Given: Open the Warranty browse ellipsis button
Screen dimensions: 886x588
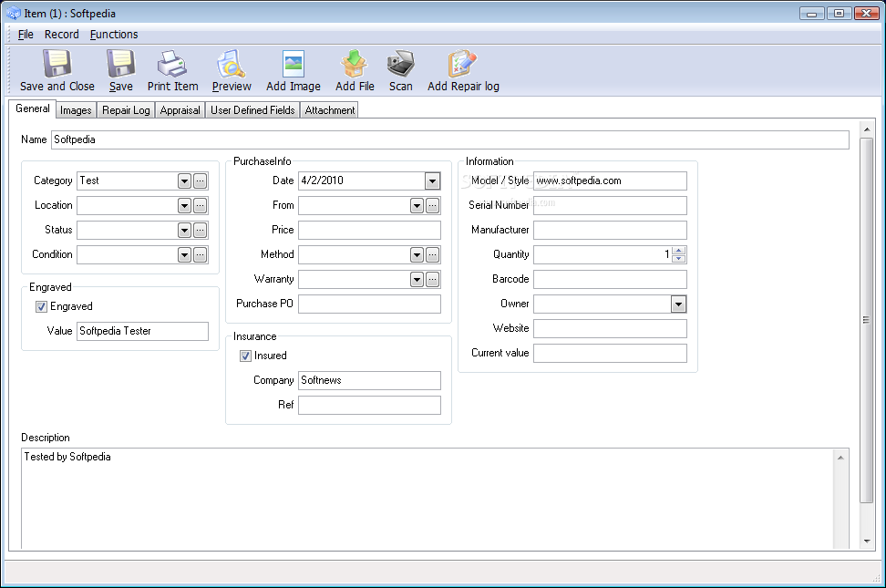Looking at the screenshot, I should pos(432,279).
